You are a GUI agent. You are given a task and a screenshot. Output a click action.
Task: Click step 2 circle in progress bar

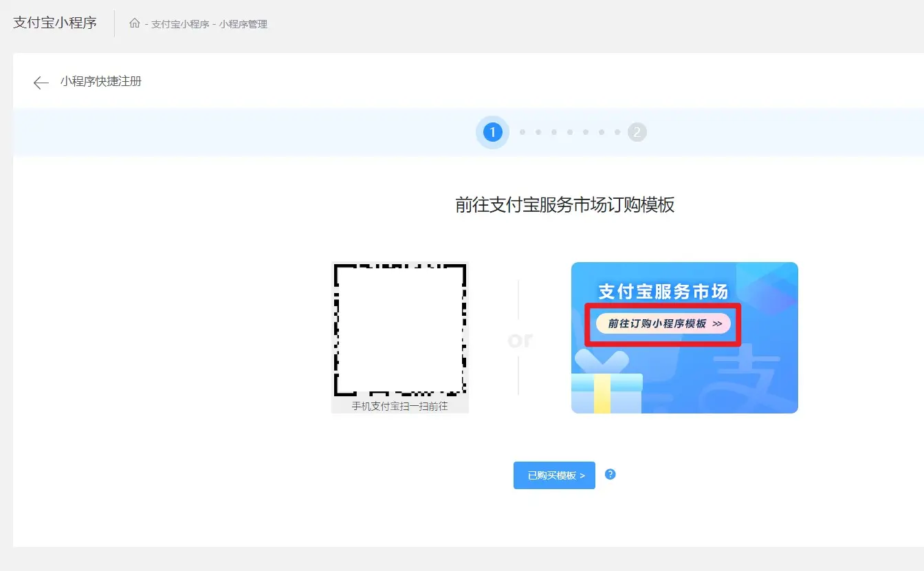637,132
